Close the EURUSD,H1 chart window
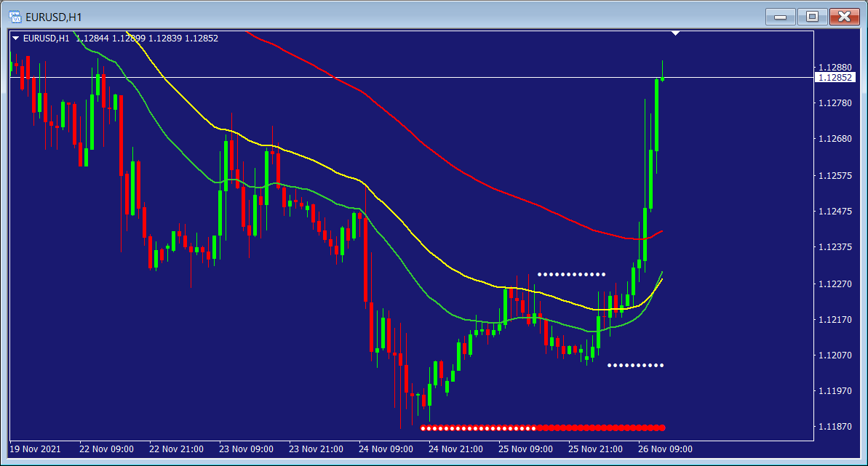The image size is (868, 466). (x=843, y=16)
